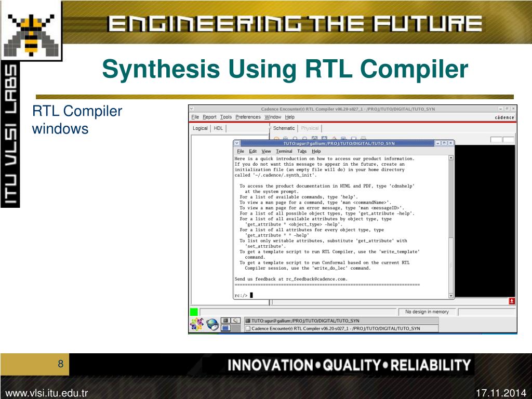This screenshot has width=532, height=399.
Task: Open the RTL Compiler title bar window-menu arrow
Action: click(192, 109)
